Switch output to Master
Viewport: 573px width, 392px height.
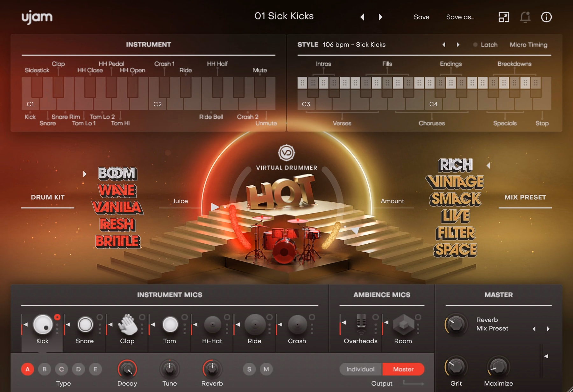[x=403, y=369]
